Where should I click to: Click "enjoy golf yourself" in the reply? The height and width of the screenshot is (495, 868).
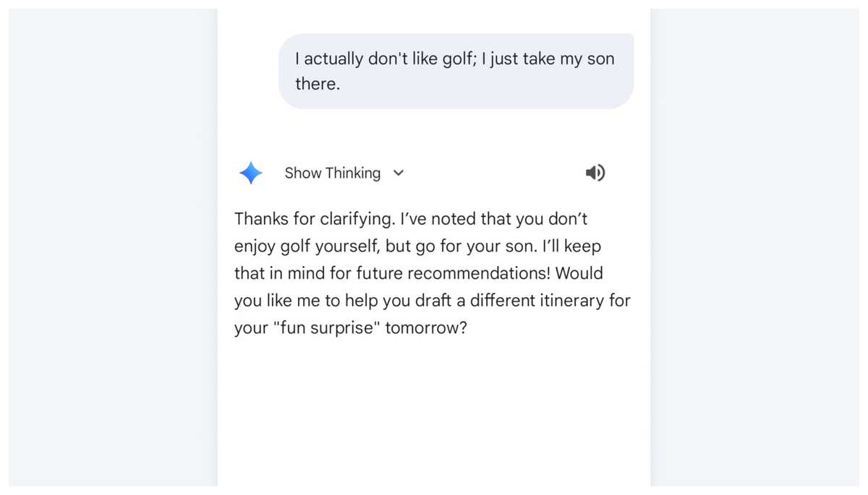306,246
